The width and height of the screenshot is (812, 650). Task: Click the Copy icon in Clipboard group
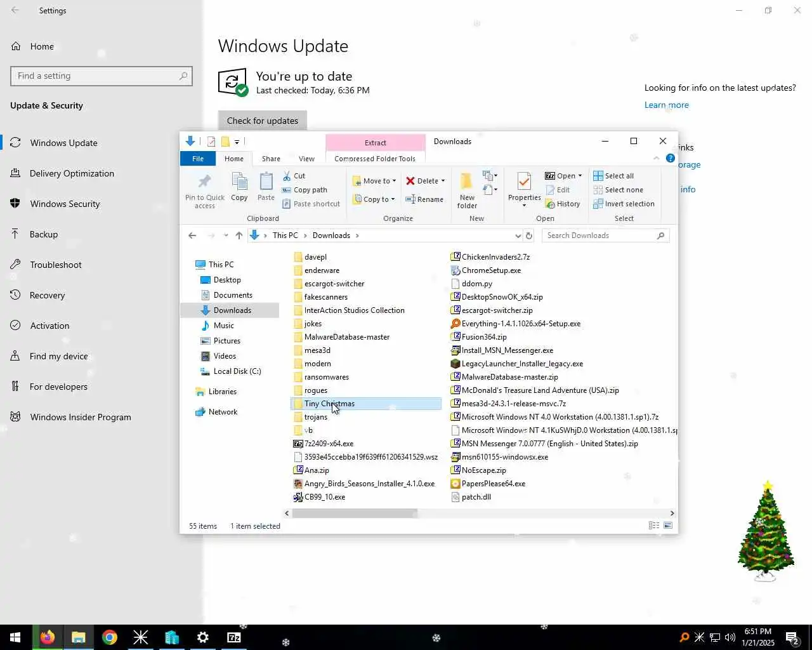[239, 187]
